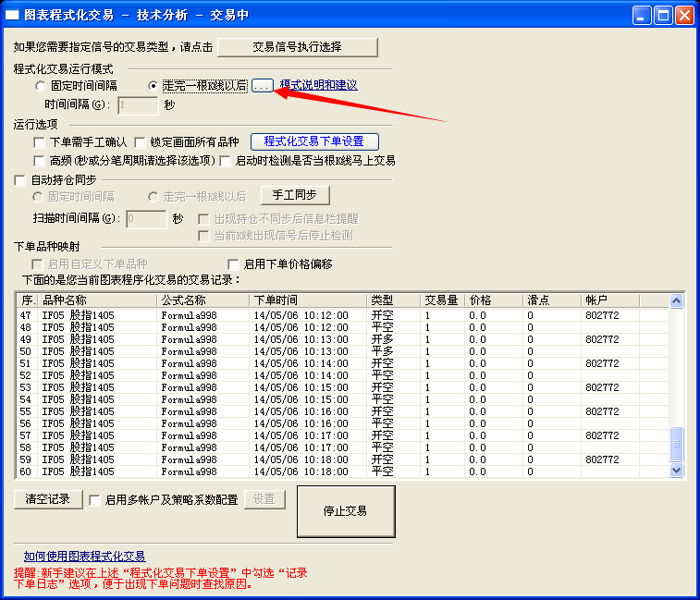Click the 帐户 column header
The width and height of the screenshot is (700, 600).
point(609,300)
